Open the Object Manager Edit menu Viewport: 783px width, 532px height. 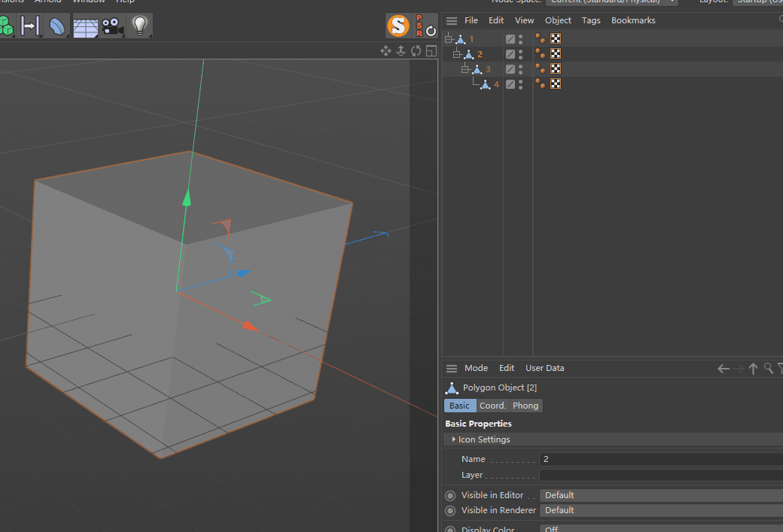(x=496, y=20)
